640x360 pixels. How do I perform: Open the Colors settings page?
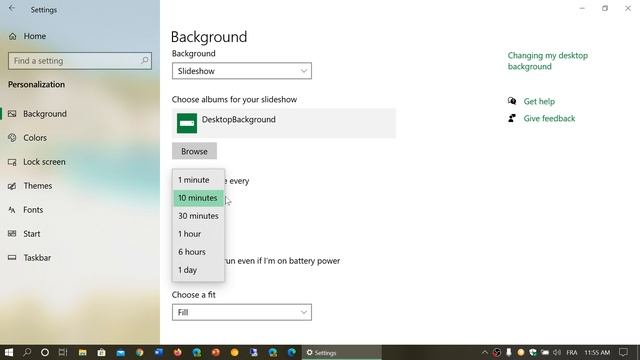(35, 138)
